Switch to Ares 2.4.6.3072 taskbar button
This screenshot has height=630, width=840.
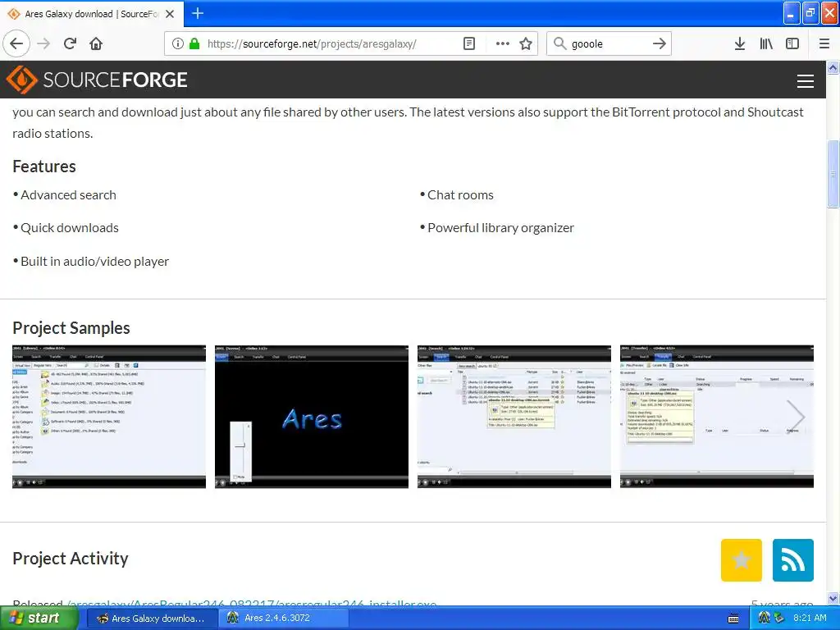point(284,619)
